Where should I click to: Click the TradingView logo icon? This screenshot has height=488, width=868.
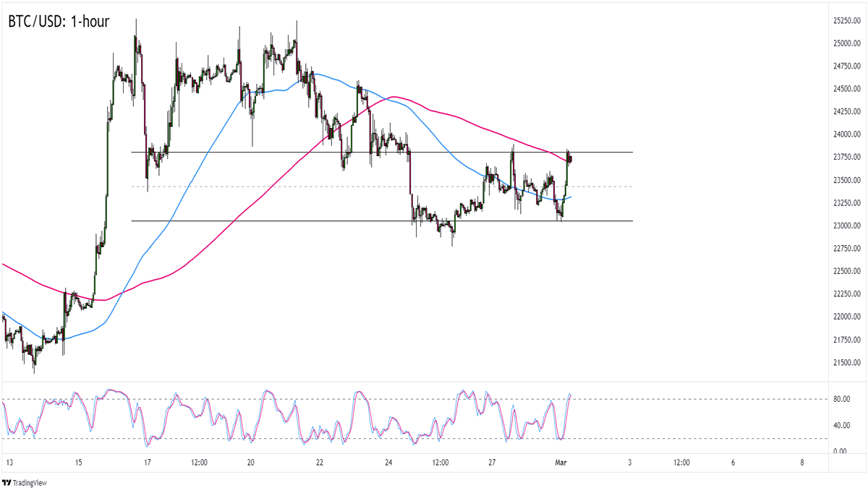7,483
